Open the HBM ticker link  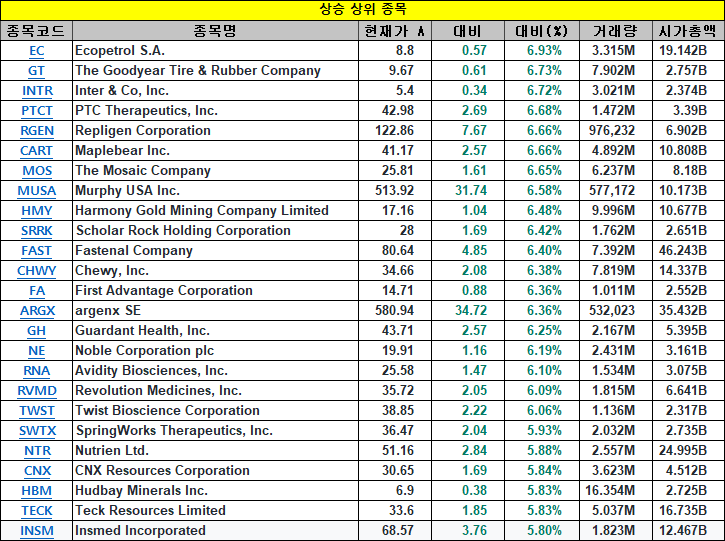(37, 491)
